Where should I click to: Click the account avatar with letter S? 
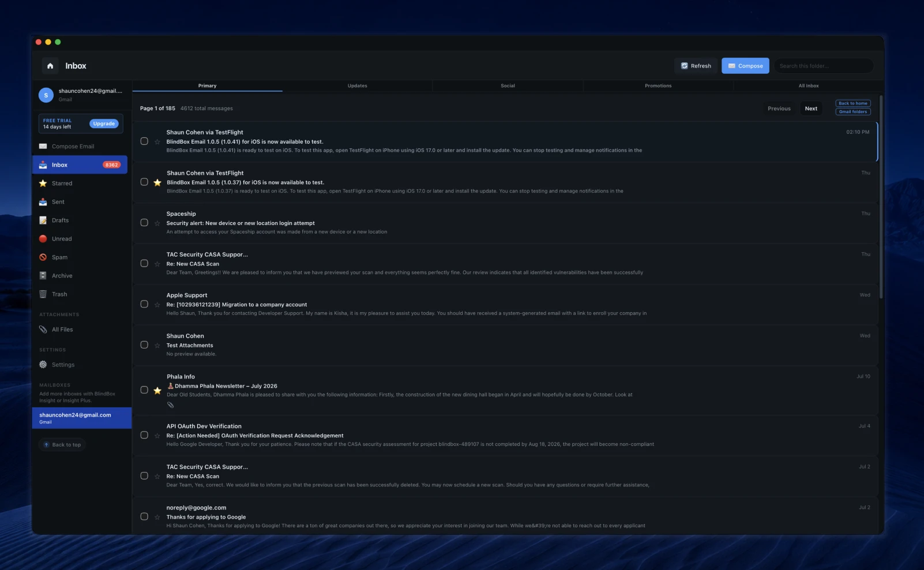[46, 95]
